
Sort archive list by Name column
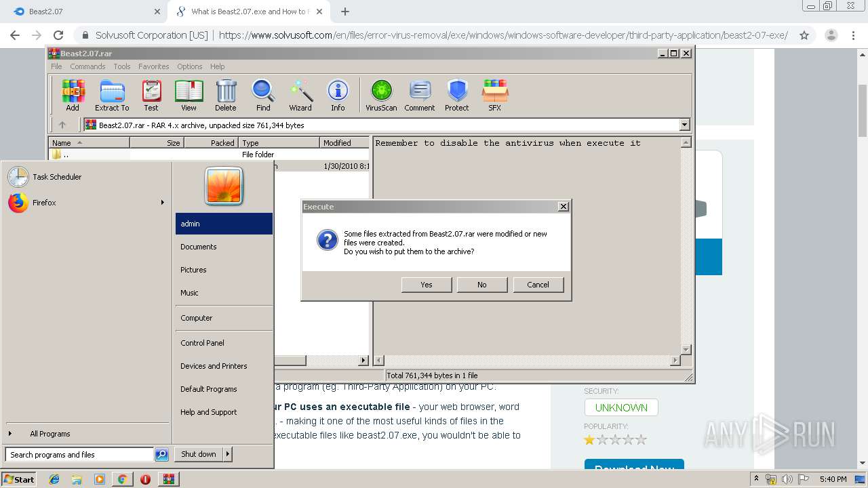pos(89,143)
